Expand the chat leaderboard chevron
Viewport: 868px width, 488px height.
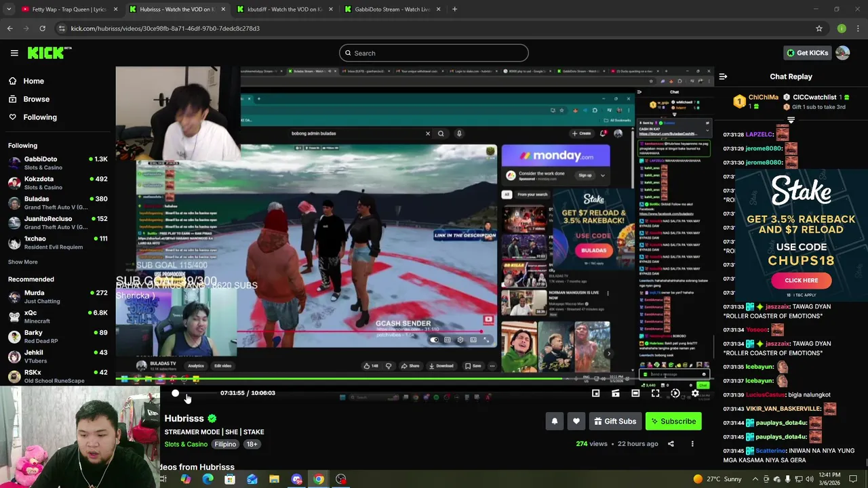click(791, 120)
